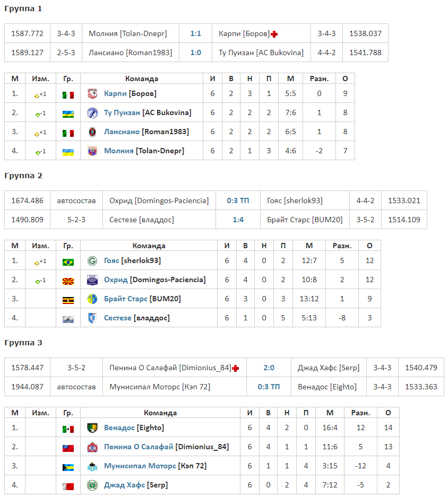
Task: Click the Венадос shield emblem
Action: 92,428
